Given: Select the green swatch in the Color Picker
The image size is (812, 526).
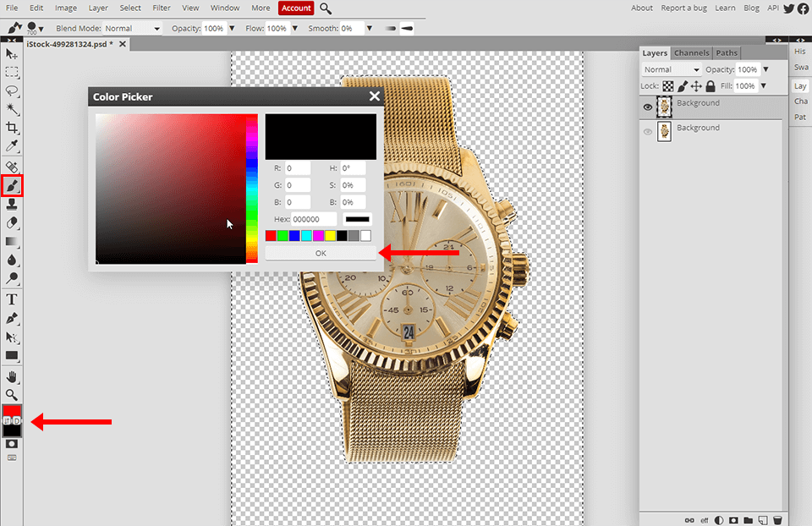Looking at the screenshot, I should coord(282,235).
